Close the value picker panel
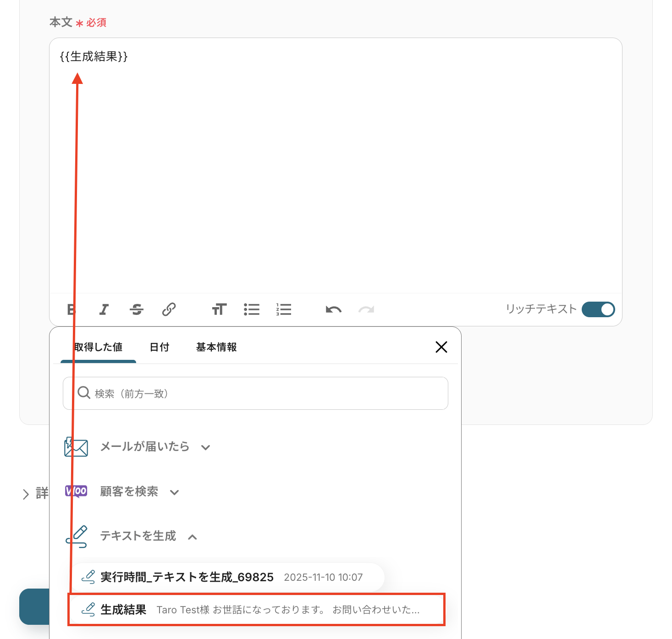This screenshot has width=672, height=639. (441, 347)
